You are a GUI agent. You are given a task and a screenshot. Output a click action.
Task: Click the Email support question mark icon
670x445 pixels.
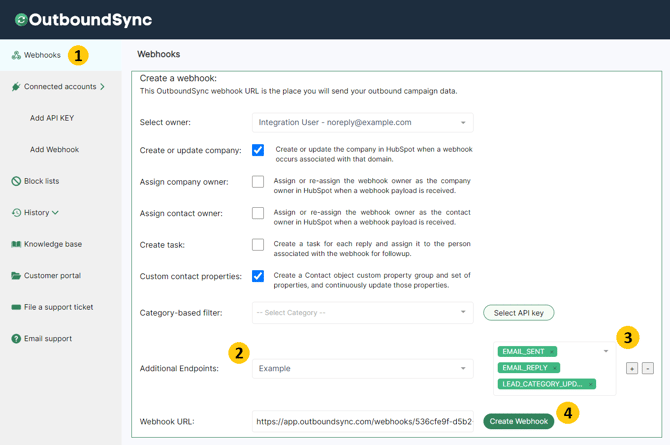click(x=16, y=339)
